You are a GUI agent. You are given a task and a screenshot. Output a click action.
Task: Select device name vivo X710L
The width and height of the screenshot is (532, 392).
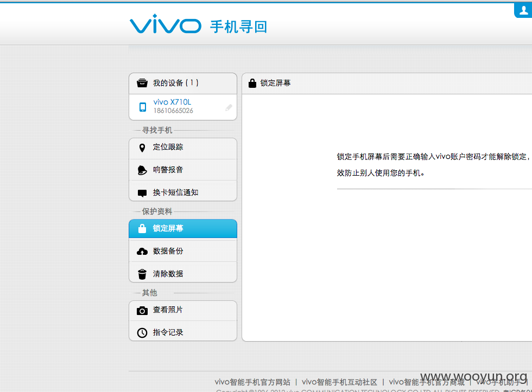(172, 102)
